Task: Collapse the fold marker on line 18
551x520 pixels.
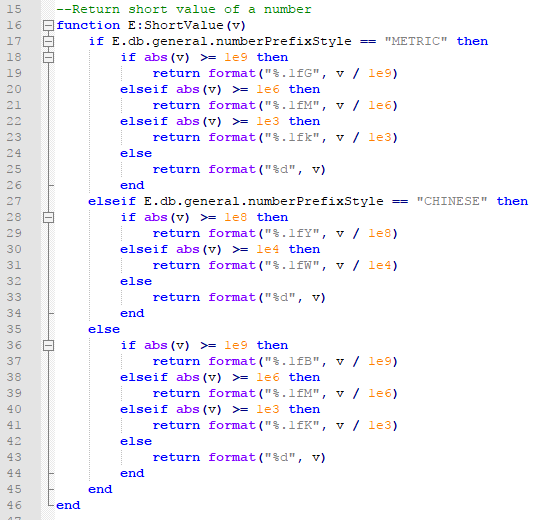Action: coord(48,57)
